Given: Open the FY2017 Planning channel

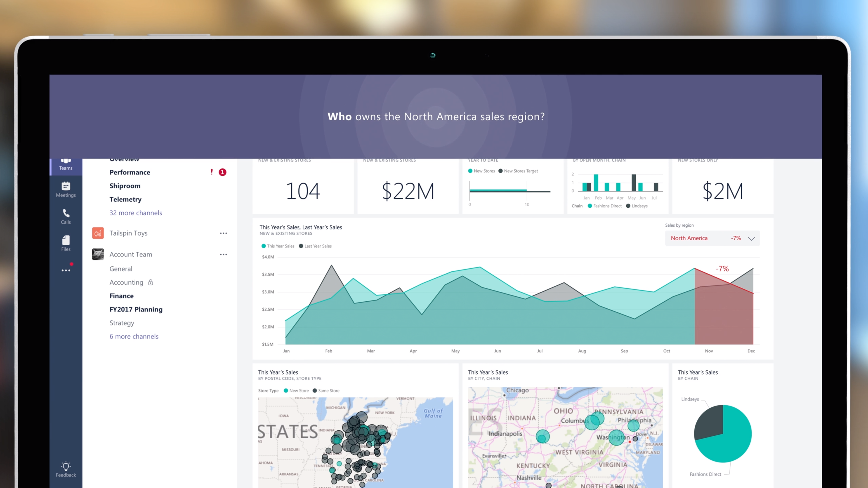Looking at the screenshot, I should coord(136,309).
